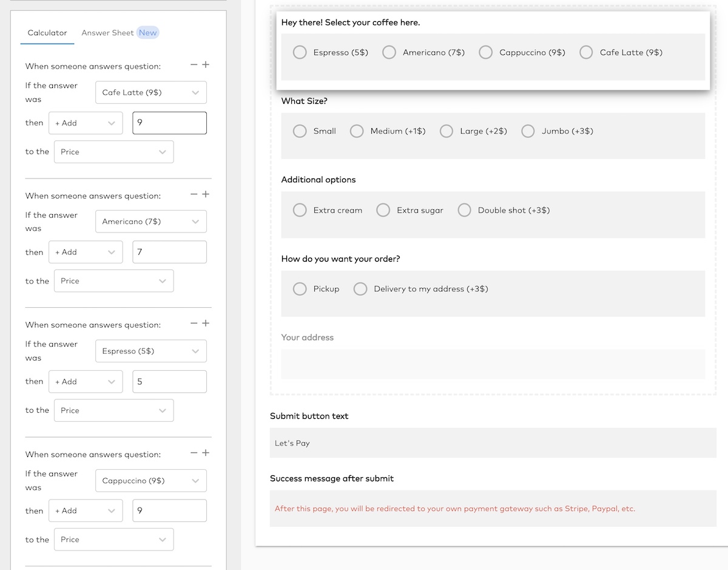Open the Cafe Latte (9$) answer dropdown

point(151,92)
